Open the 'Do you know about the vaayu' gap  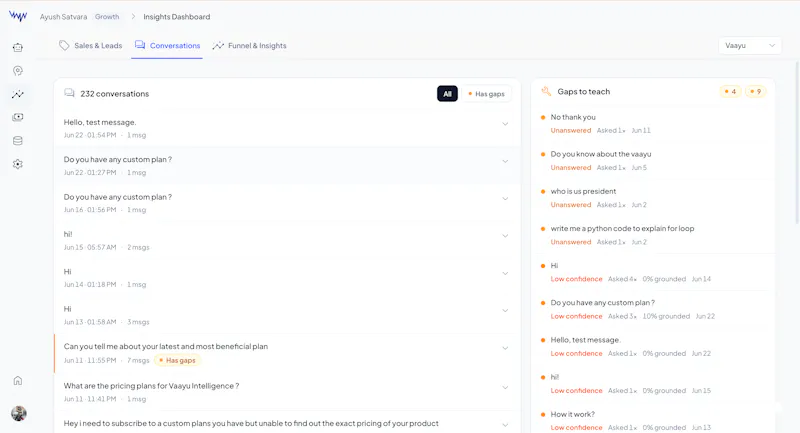point(653,161)
